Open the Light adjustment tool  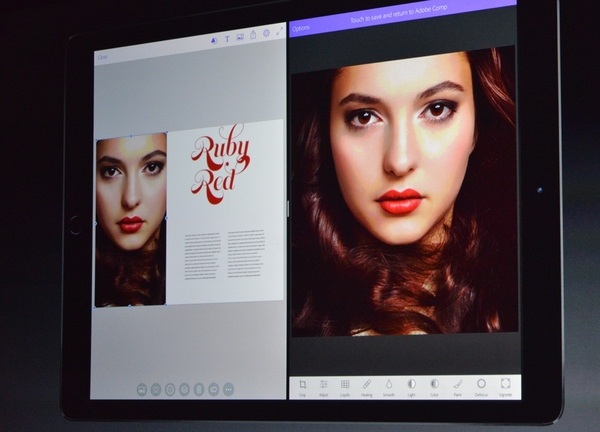coord(411,386)
